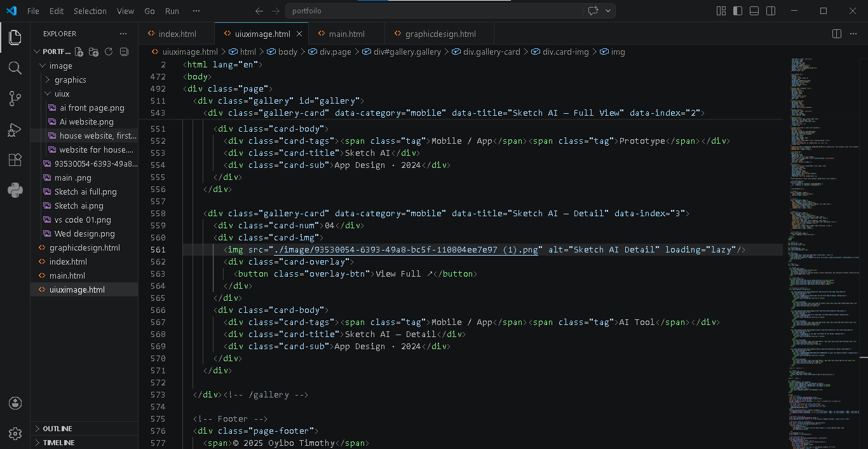Select ai front page.png in explorer
The width and height of the screenshot is (868, 449).
click(92, 107)
